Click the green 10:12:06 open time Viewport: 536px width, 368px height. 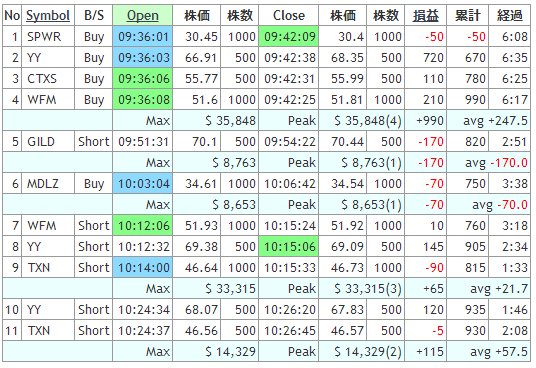143,226
